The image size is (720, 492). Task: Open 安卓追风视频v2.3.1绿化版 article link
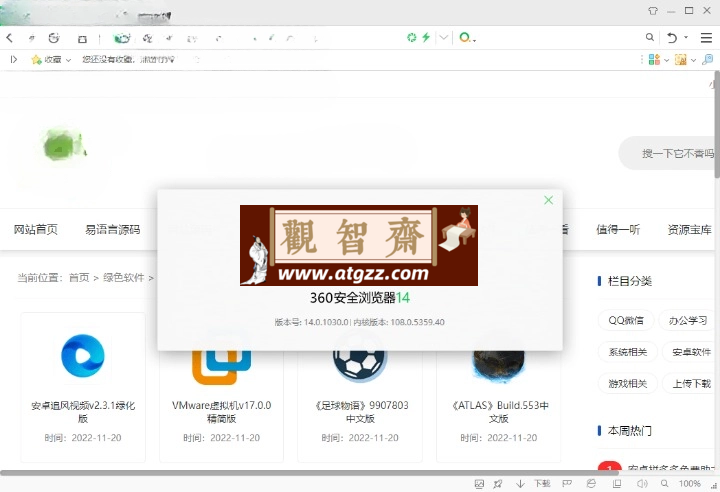[x=83, y=412]
